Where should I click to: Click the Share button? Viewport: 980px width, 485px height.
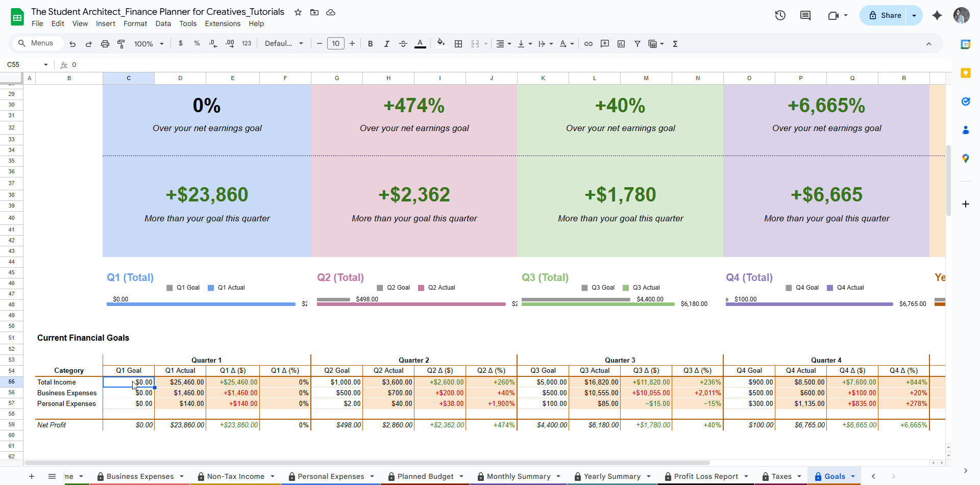885,15
